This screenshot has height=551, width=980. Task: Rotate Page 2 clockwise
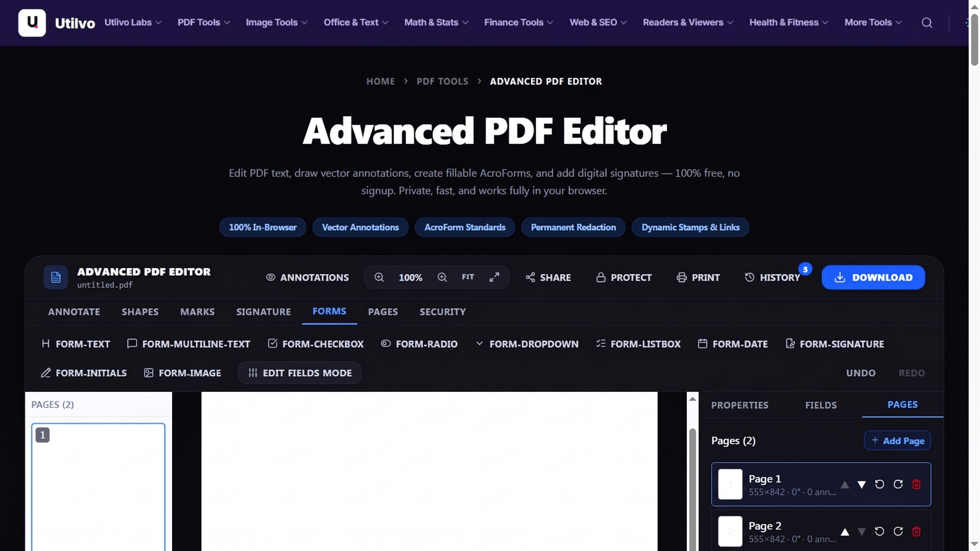pos(898,531)
